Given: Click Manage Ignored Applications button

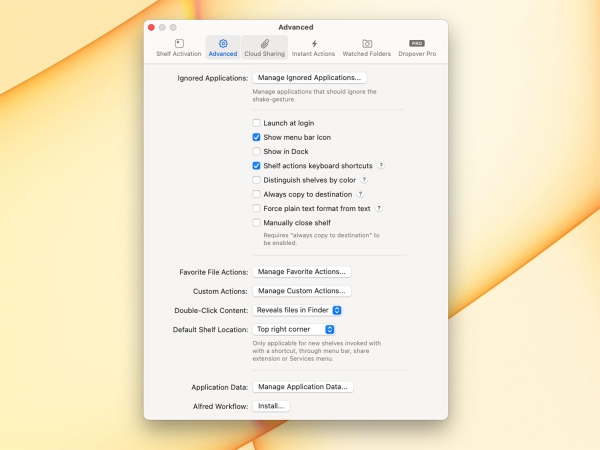Looking at the screenshot, I should (x=309, y=78).
